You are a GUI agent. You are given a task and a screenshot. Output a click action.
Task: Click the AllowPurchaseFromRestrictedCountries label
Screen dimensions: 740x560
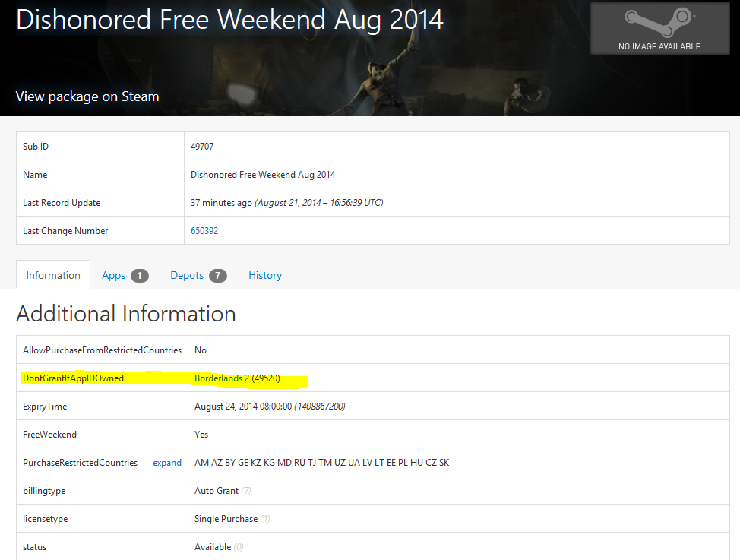102,350
